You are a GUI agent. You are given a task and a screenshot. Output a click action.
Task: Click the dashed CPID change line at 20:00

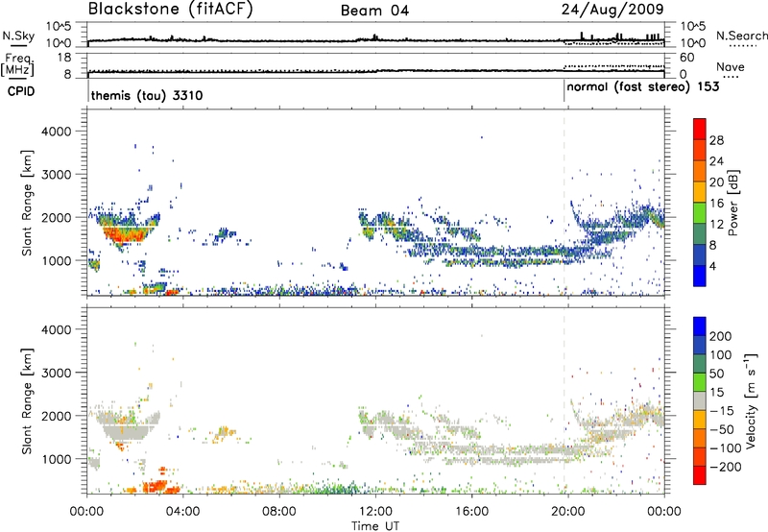[564, 203]
